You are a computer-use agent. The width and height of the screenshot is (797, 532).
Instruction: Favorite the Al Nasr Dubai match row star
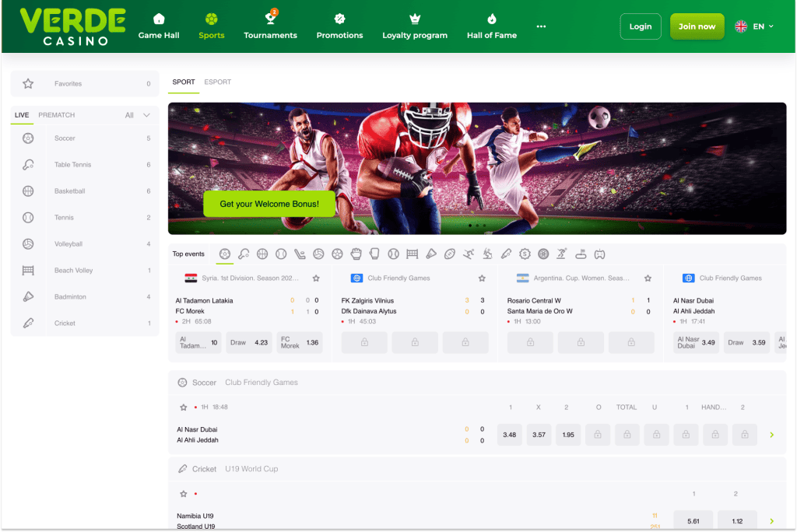[x=184, y=408]
